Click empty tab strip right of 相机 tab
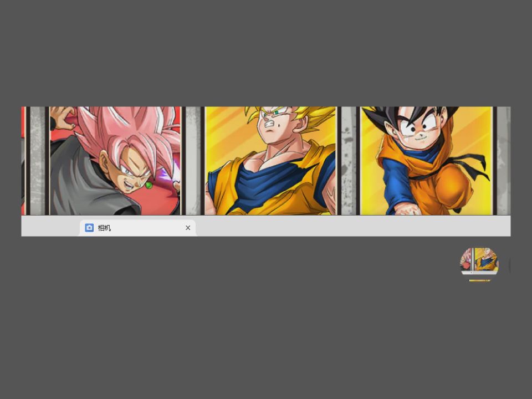 [349, 226]
